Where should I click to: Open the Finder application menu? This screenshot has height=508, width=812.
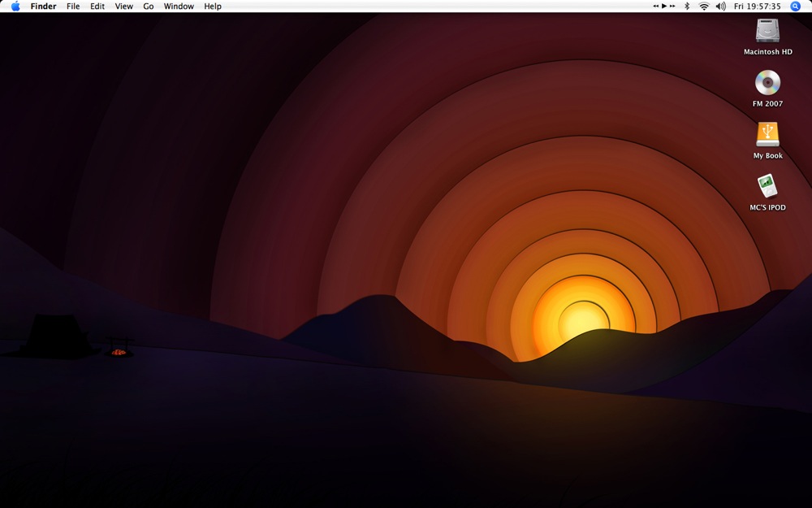44,7
